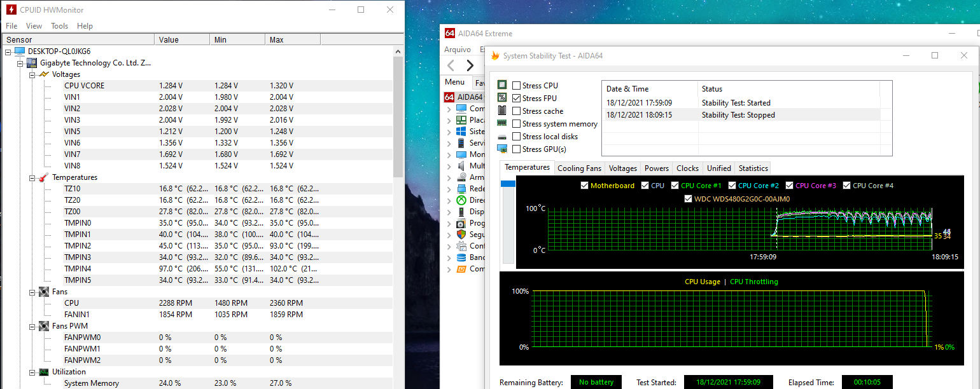Click the blue database icon beside Banc
Viewport: 980px width, 389px height.
[x=461, y=257]
